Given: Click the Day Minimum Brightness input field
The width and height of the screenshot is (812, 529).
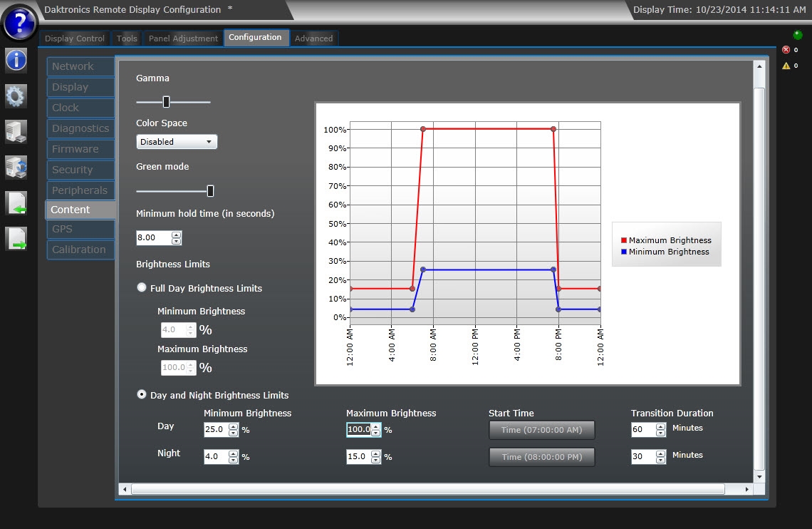Looking at the screenshot, I should click(x=215, y=430).
